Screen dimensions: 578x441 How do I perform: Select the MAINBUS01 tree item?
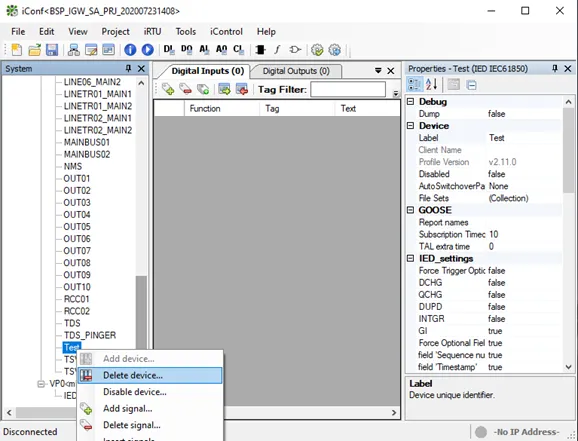click(x=87, y=142)
